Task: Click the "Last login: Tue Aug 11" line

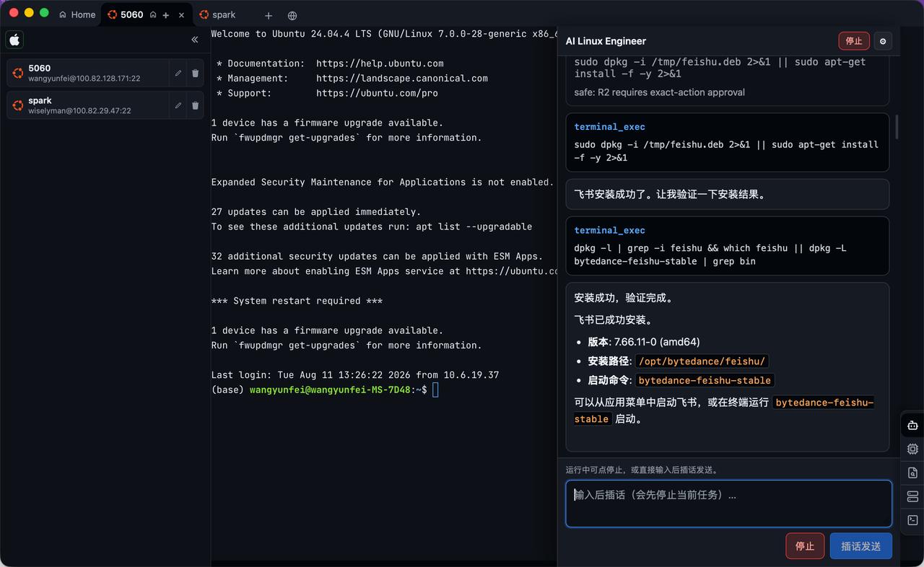Action: [x=355, y=375]
